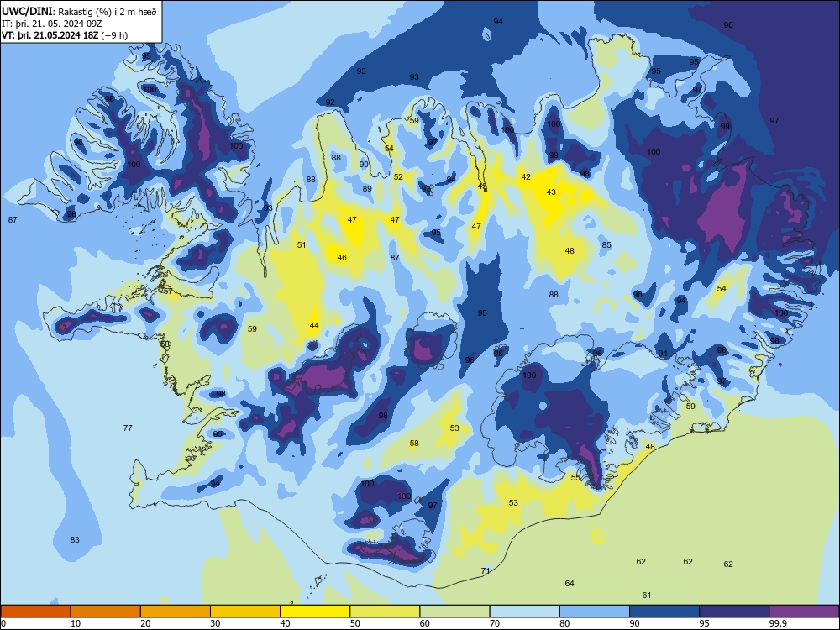Click the dark orange 0–10 legend swatch
The width and height of the screenshot is (840, 630).
tap(35, 612)
